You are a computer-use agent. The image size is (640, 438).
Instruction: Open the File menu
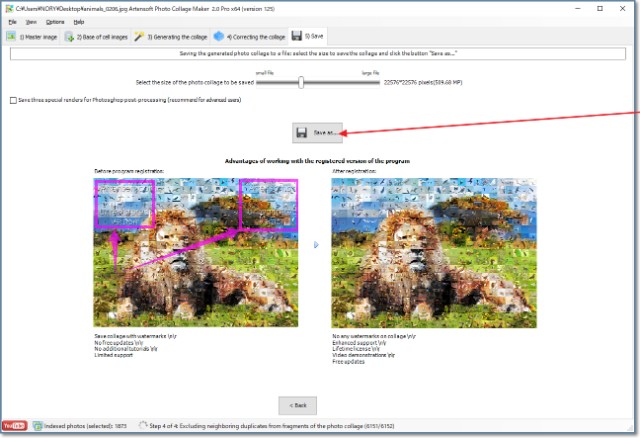pyautogui.click(x=13, y=21)
